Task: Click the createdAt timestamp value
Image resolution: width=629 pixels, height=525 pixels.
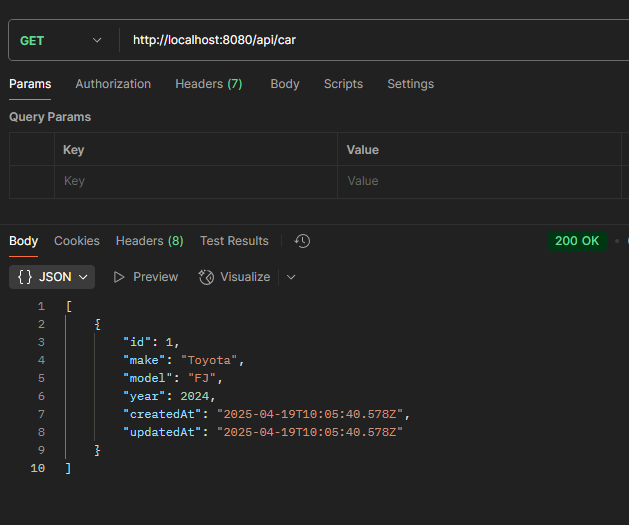Action: click(310, 414)
